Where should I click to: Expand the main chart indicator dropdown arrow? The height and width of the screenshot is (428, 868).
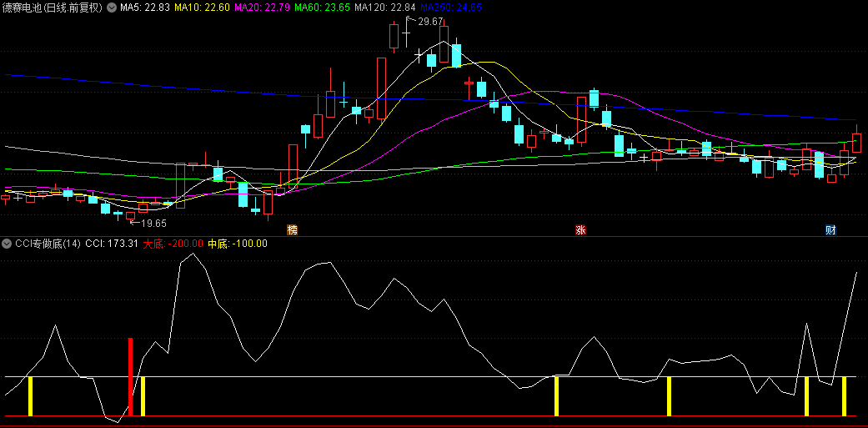click(111, 8)
